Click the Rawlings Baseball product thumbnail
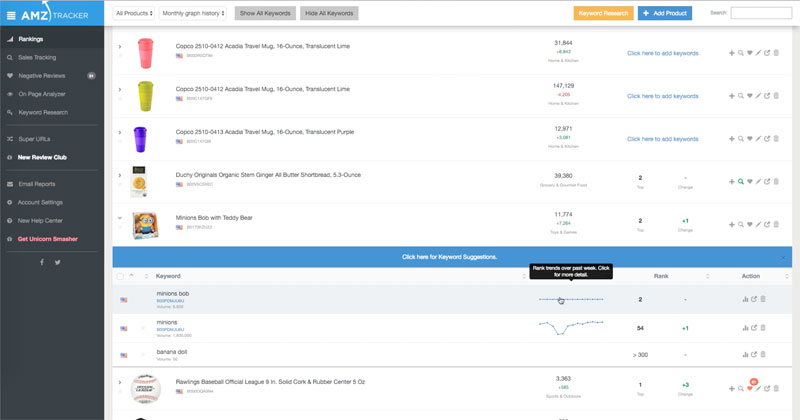800x420 pixels. tap(145, 389)
